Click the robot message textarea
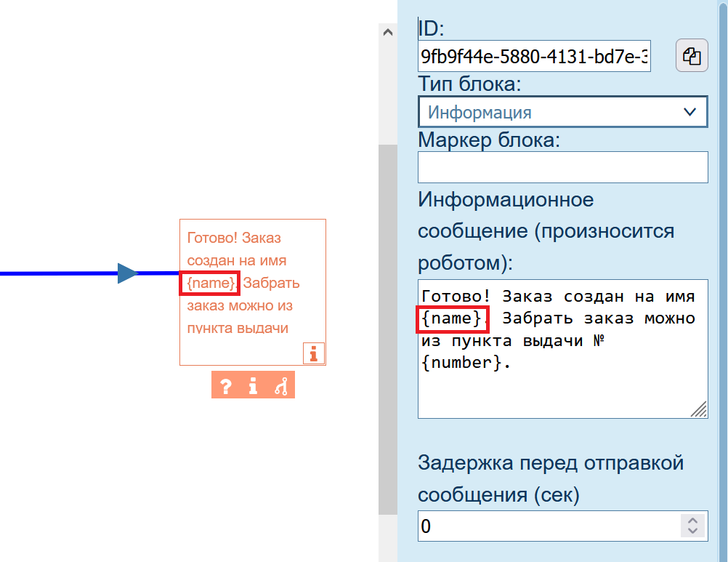 (563, 349)
